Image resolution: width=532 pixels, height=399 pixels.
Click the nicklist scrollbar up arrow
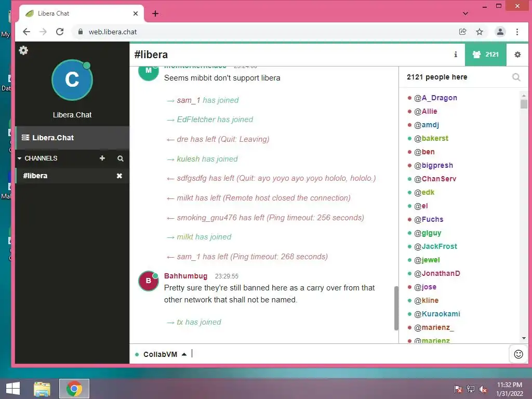click(x=524, y=96)
